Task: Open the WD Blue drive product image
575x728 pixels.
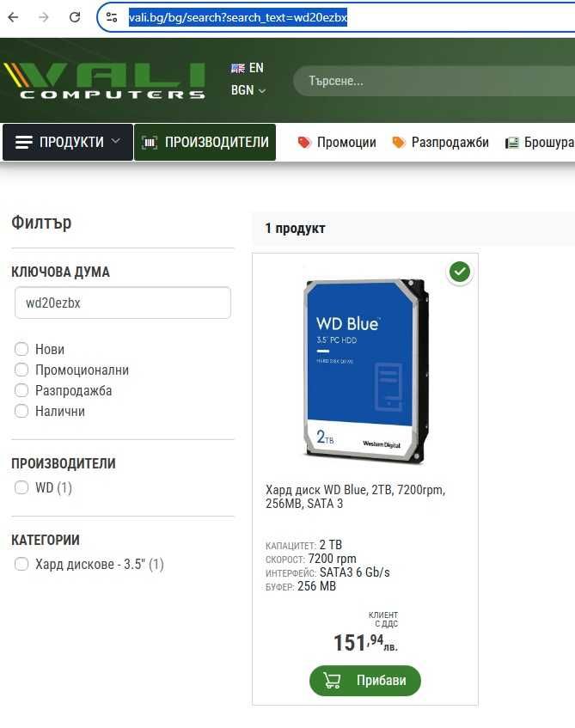Action: [x=365, y=370]
